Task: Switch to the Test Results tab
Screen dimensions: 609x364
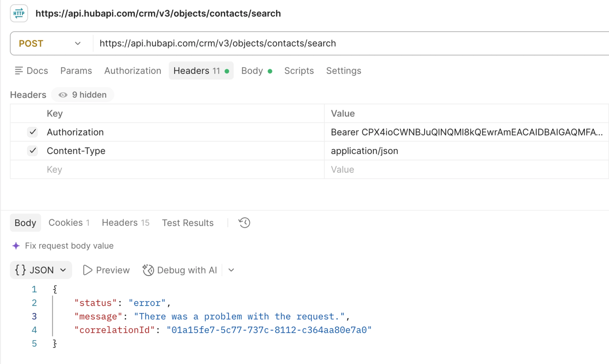Action: coord(188,223)
